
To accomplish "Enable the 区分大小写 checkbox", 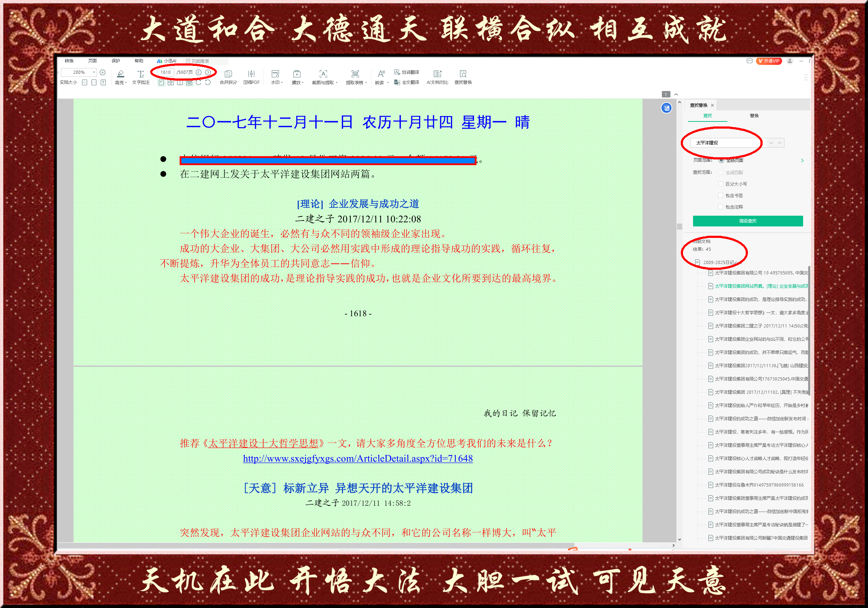I will pos(721,184).
